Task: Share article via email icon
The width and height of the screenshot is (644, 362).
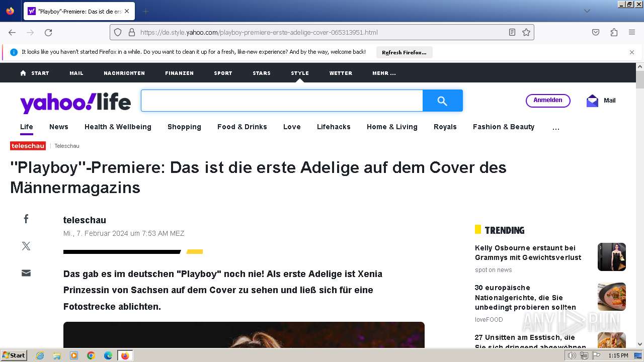Action: click(x=26, y=273)
